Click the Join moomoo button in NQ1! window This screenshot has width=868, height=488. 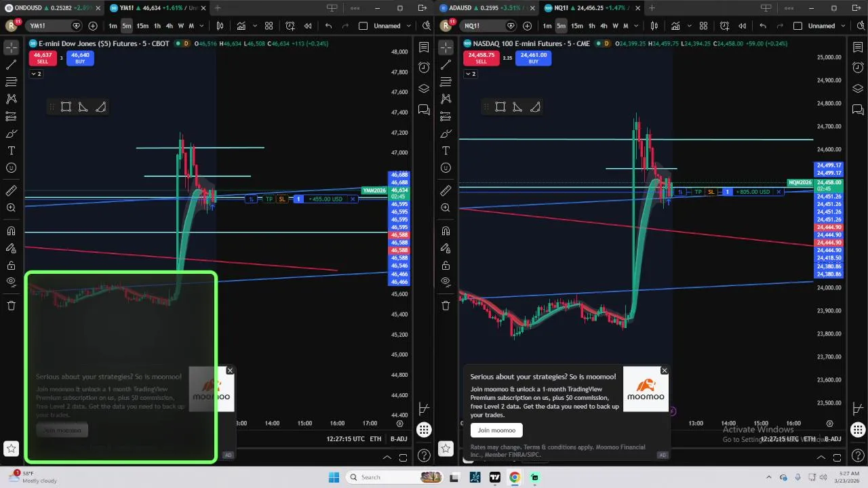496,430
